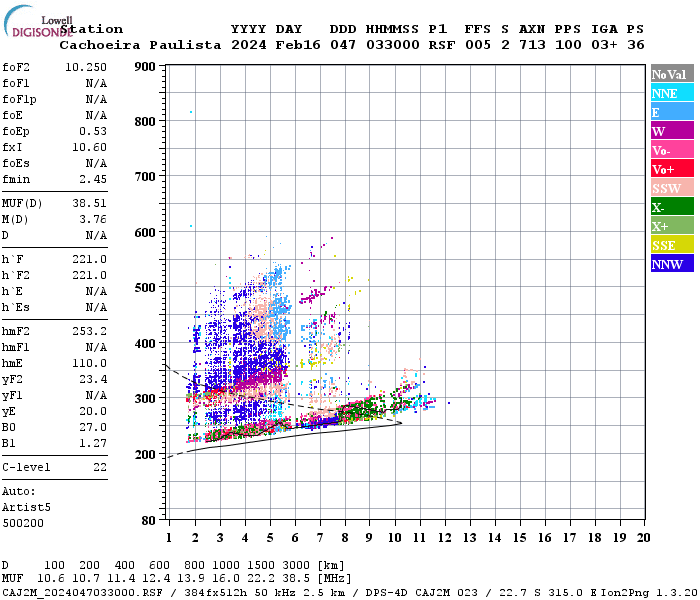Image resolution: width=700 pixels, height=600 pixels.
Task: Click the profile curve tip near 10 MHz
Action: [400, 423]
